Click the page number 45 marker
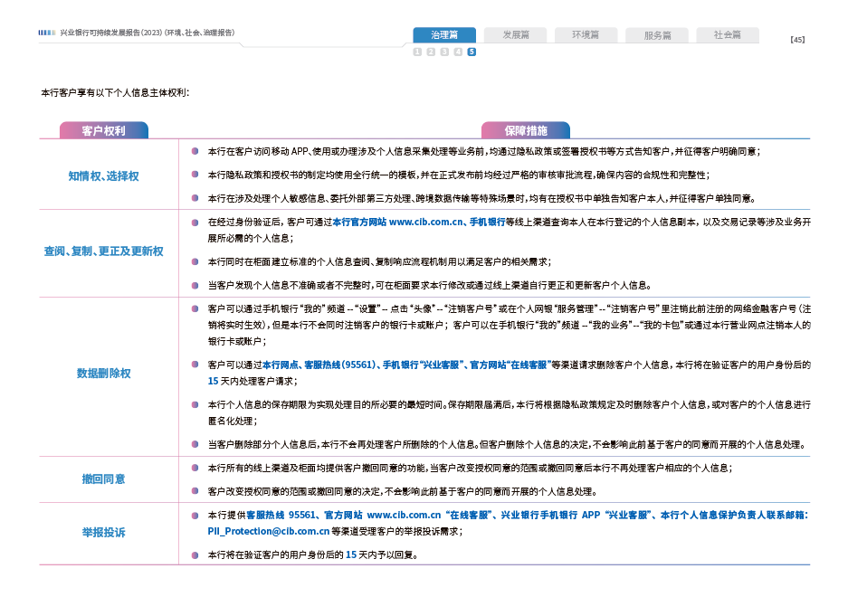Viewport: 848px width, 616px height. pyautogui.click(x=797, y=40)
